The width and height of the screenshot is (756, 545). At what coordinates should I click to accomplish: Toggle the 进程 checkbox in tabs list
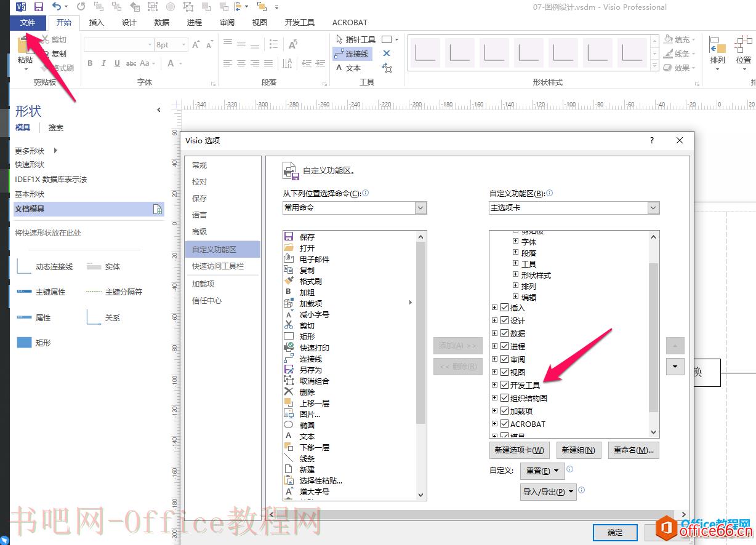tap(505, 346)
